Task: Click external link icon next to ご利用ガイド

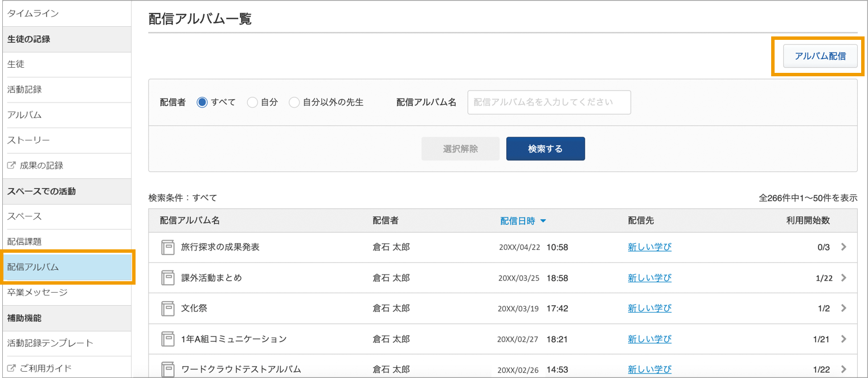Action: coord(11,368)
